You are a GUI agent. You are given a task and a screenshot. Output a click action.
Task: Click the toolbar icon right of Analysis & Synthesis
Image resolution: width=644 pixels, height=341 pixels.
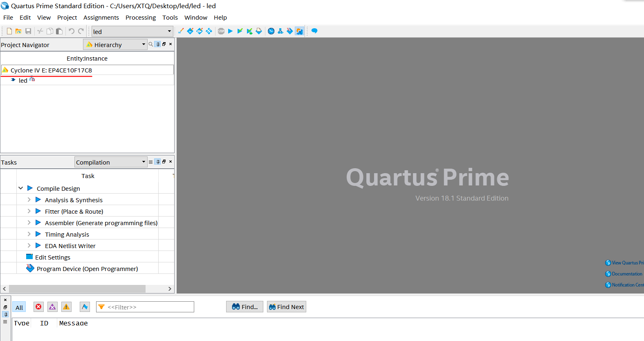click(x=259, y=31)
